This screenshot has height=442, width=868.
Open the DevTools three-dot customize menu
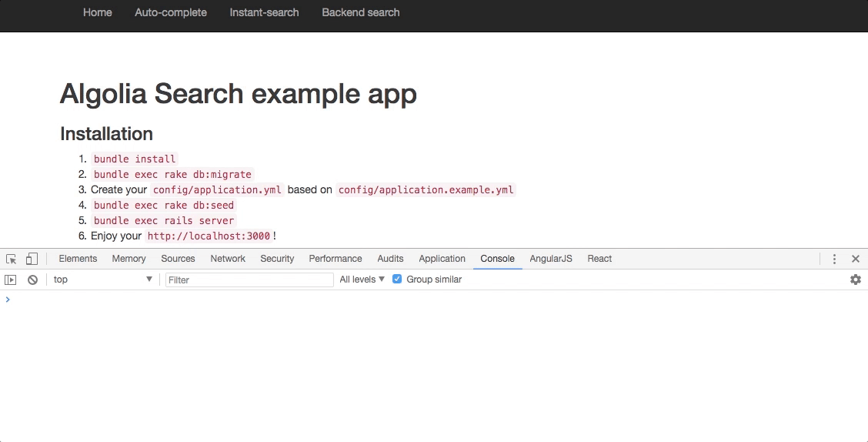click(834, 259)
